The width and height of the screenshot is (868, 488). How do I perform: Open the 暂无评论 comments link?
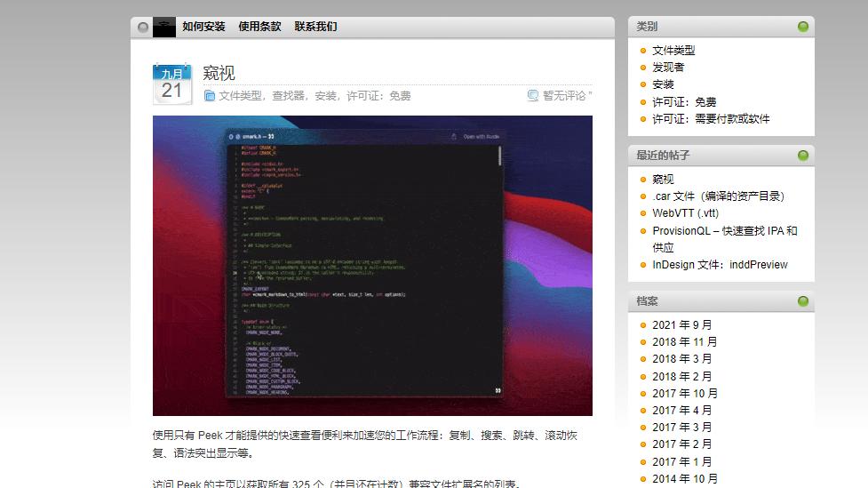566,96
